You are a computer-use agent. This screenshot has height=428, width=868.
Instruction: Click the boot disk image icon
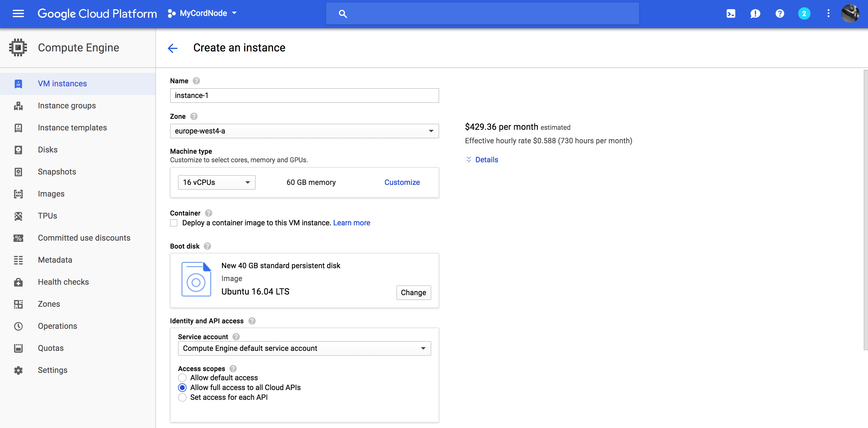click(x=196, y=279)
